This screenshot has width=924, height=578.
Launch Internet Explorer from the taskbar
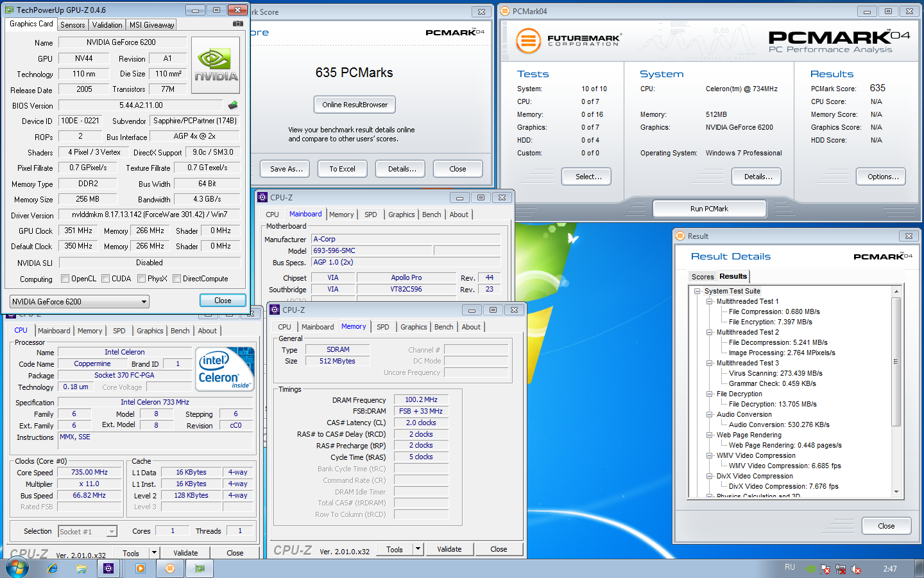[53, 568]
